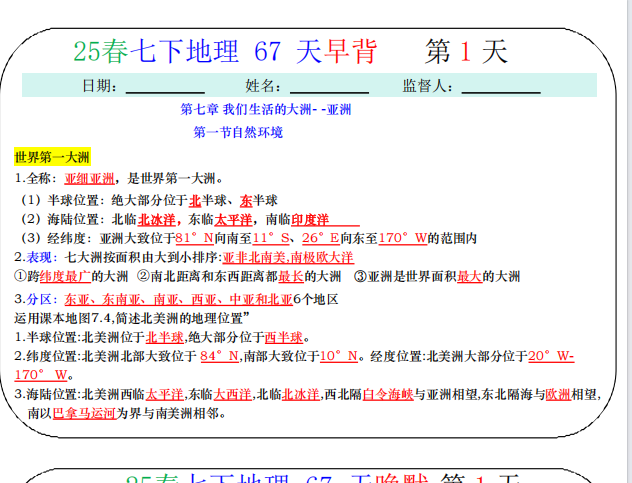Click the underlined answer 大西洋
The image size is (632, 483).
click(x=232, y=394)
